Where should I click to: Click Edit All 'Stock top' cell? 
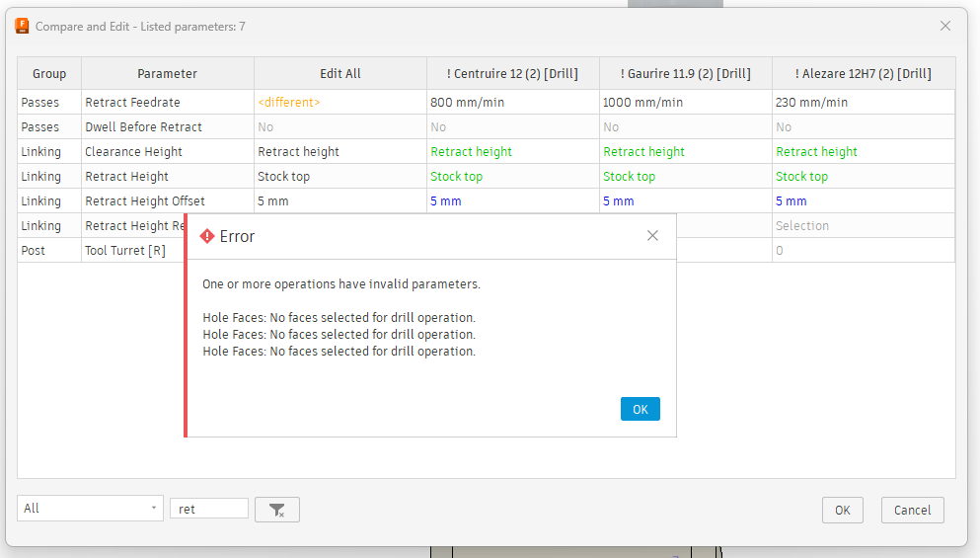tap(340, 177)
